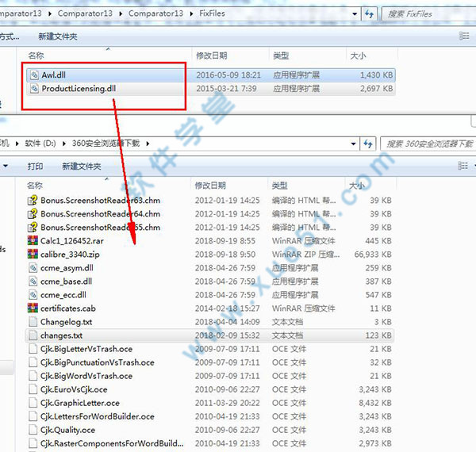Click the Changelog.txt text file icon

tap(33, 322)
